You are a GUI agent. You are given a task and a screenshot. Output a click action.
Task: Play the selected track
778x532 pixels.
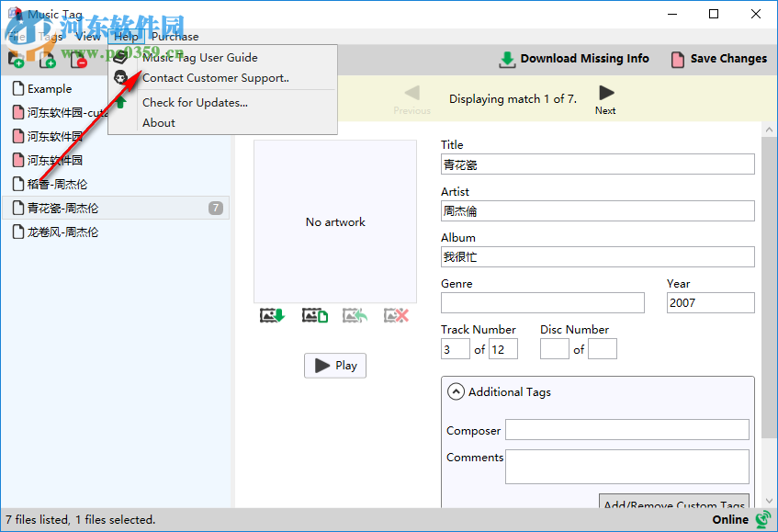[x=335, y=366]
